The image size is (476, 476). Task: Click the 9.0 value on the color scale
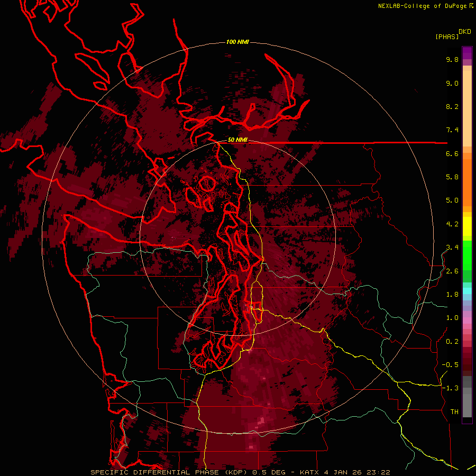point(452,84)
